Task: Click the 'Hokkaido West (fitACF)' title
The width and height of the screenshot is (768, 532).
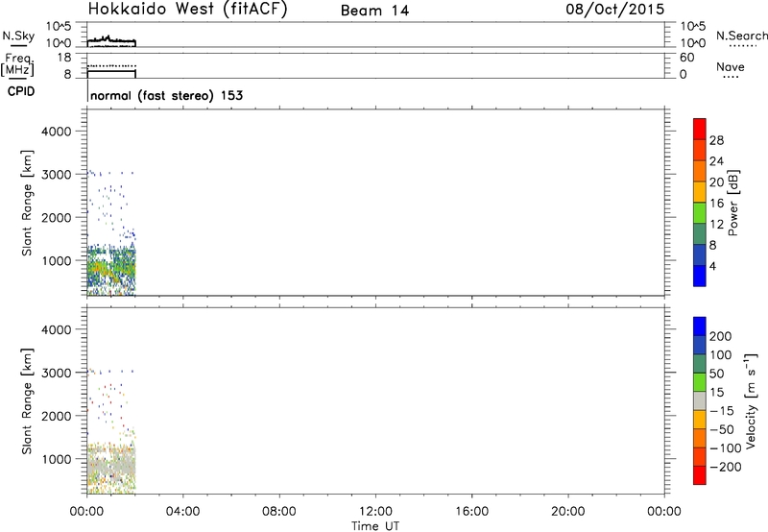Action: 187,10
